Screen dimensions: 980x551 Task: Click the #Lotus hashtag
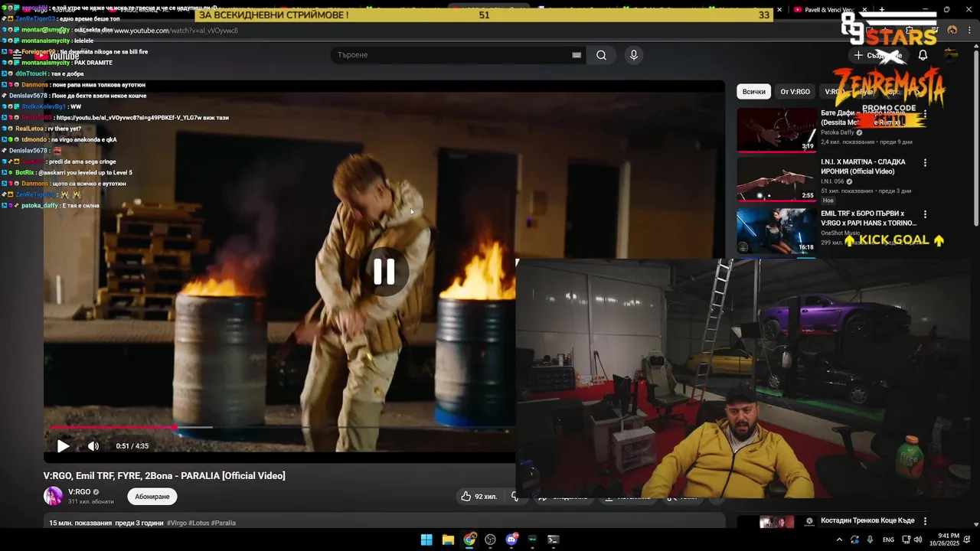tap(199, 523)
